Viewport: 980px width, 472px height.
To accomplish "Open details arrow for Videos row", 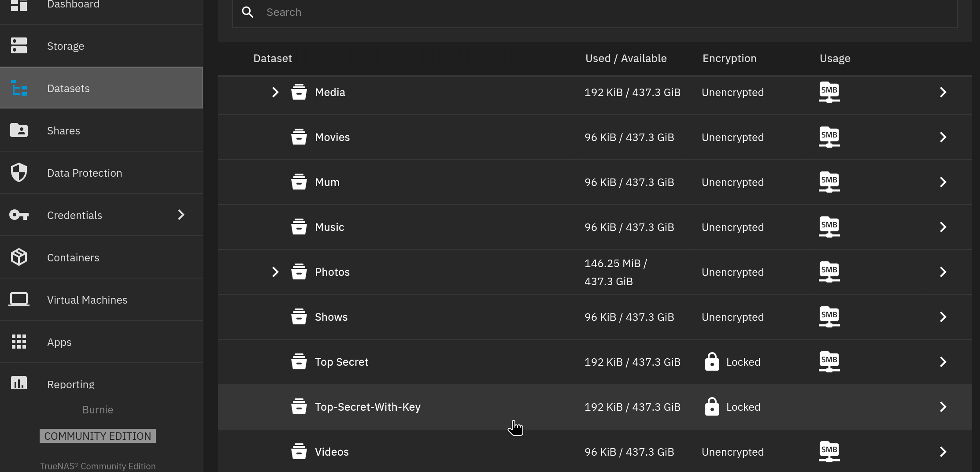I will [943, 452].
